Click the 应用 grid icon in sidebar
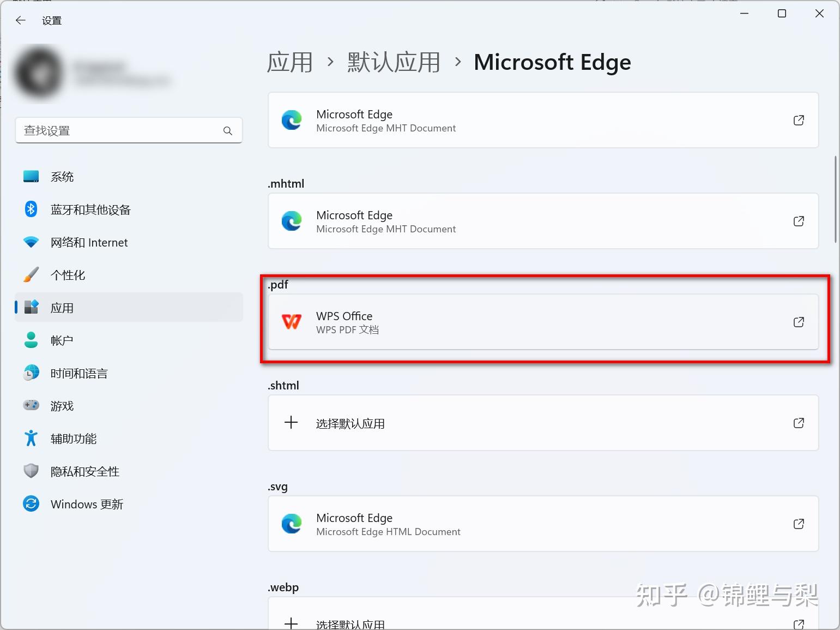 [31, 307]
